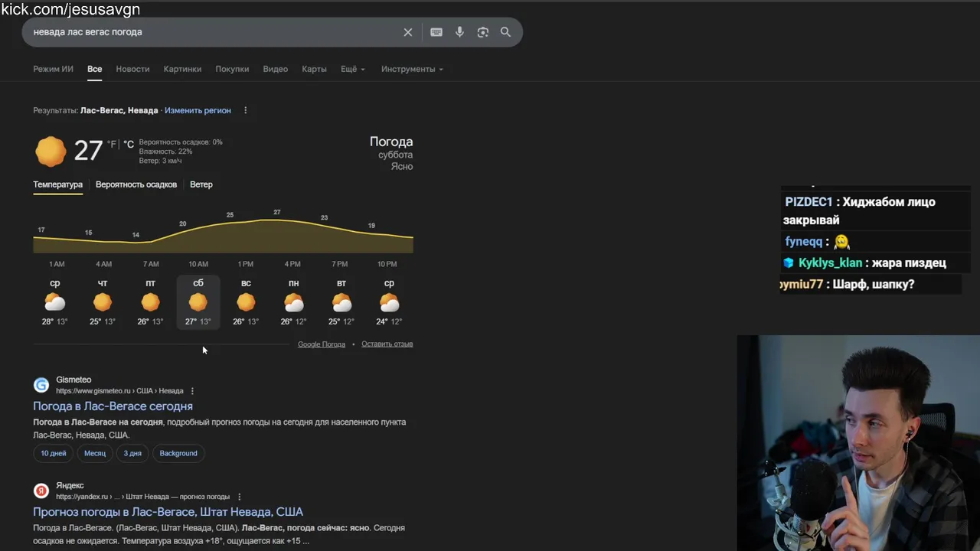Click the large sun icon beside 27 degrees
Image resolution: width=980 pixels, height=551 pixels.
pyautogui.click(x=51, y=151)
